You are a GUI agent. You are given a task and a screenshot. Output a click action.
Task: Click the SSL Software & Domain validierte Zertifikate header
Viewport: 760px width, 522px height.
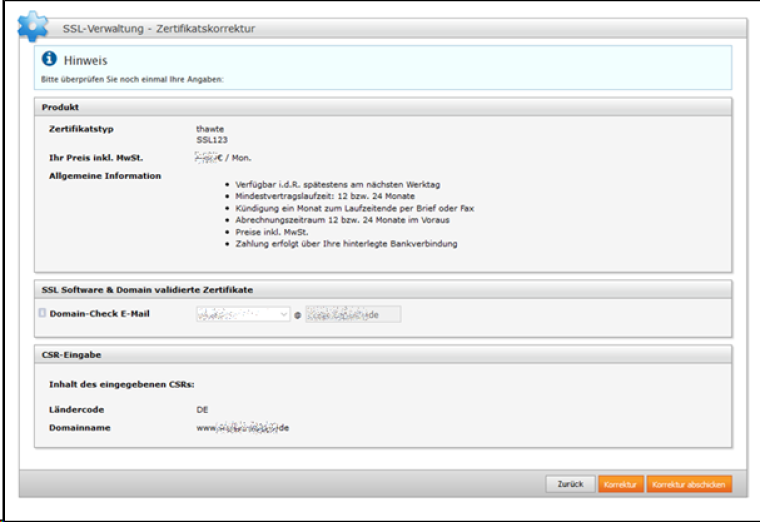tap(383, 290)
